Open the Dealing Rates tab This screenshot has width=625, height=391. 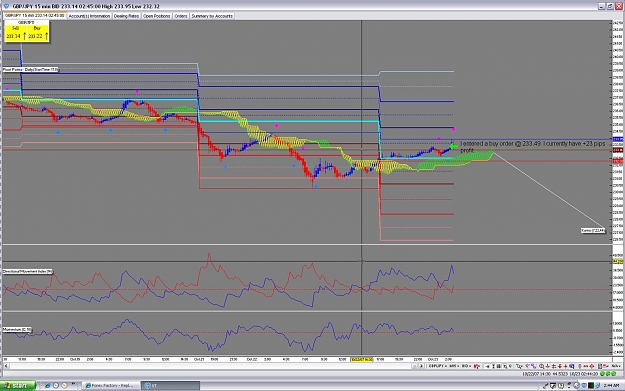[x=126, y=16]
